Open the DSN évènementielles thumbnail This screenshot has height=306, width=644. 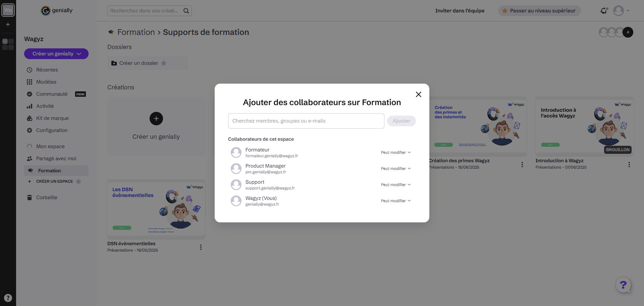156,209
